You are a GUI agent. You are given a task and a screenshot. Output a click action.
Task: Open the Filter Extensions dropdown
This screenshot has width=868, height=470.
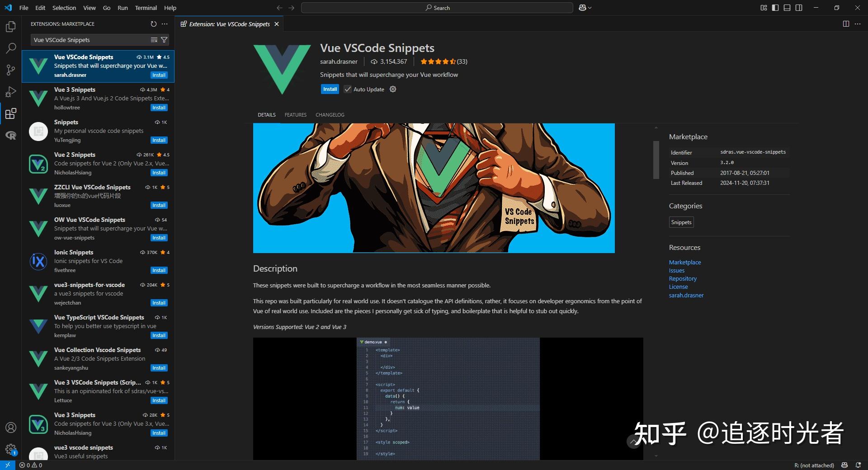(164, 40)
